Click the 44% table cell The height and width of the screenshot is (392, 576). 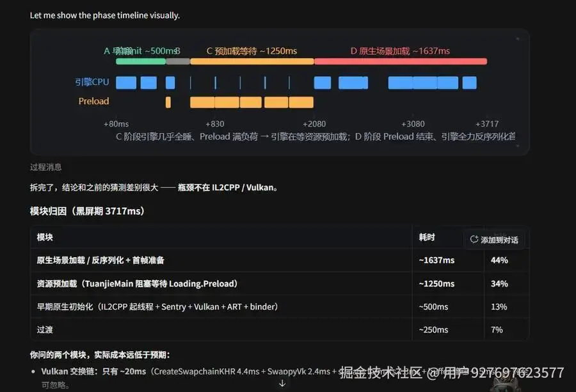499,260
